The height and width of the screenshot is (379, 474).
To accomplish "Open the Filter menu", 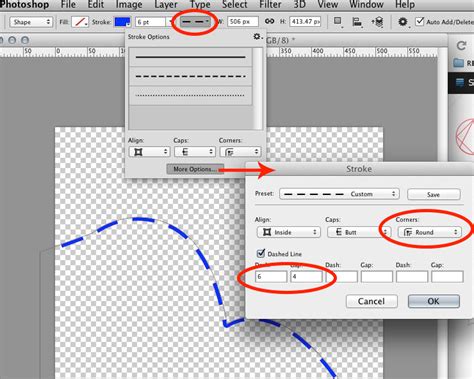I will click(x=270, y=5).
